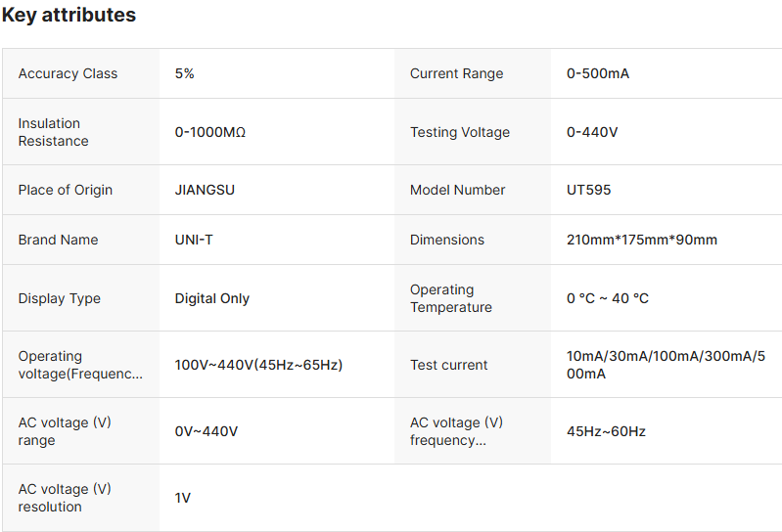Select the Digital Only display value
The height and width of the screenshot is (532, 782).
(212, 298)
